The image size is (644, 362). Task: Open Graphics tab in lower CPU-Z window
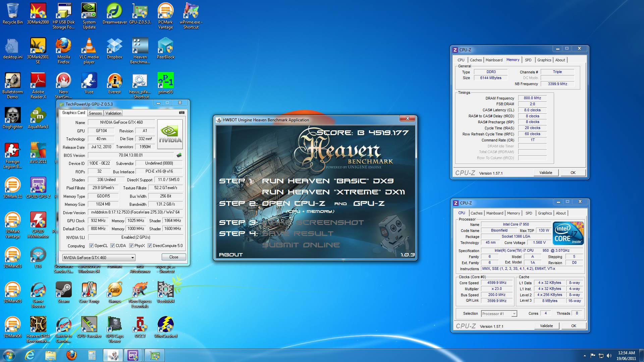545,213
